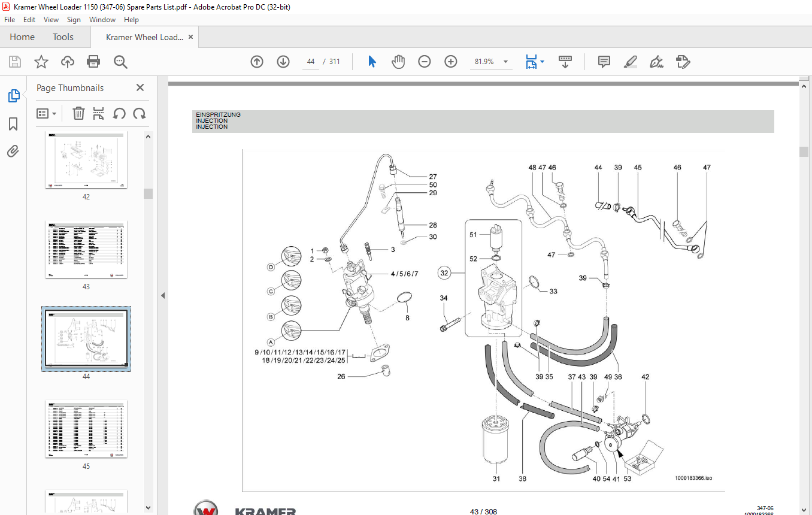Click the 1000183366.iso drawing label

tap(693, 478)
